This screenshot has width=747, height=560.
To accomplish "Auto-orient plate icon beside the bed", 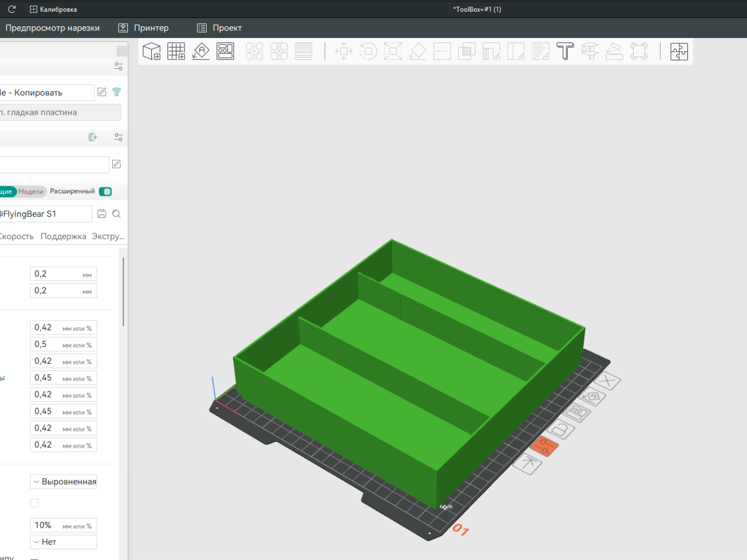I will click(592, 397).
